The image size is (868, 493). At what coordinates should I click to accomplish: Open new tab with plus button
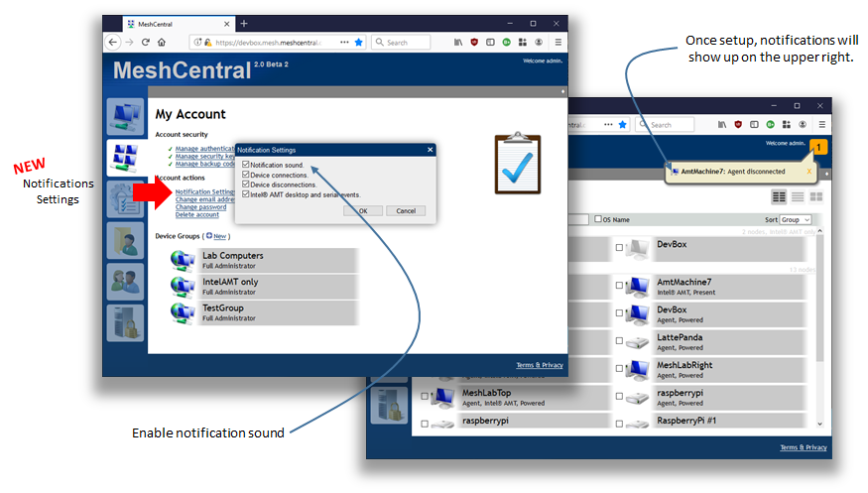(x=244, y=24)
